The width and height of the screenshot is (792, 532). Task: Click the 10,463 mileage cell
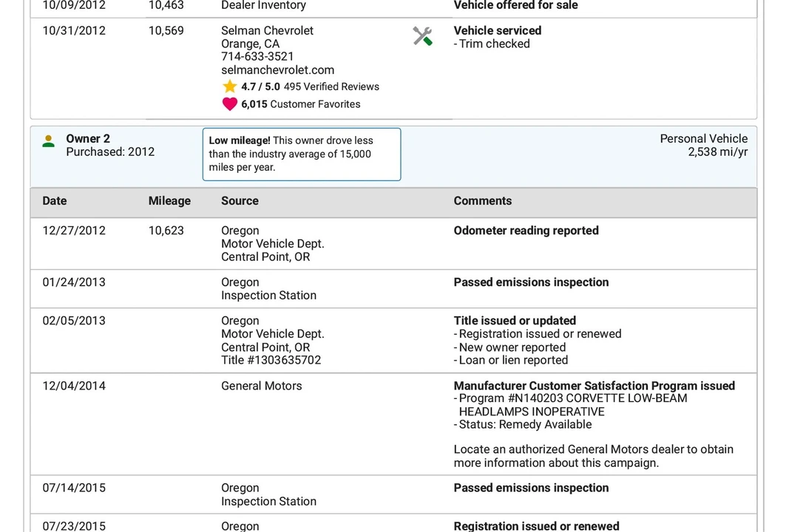(x=166, y=6)
